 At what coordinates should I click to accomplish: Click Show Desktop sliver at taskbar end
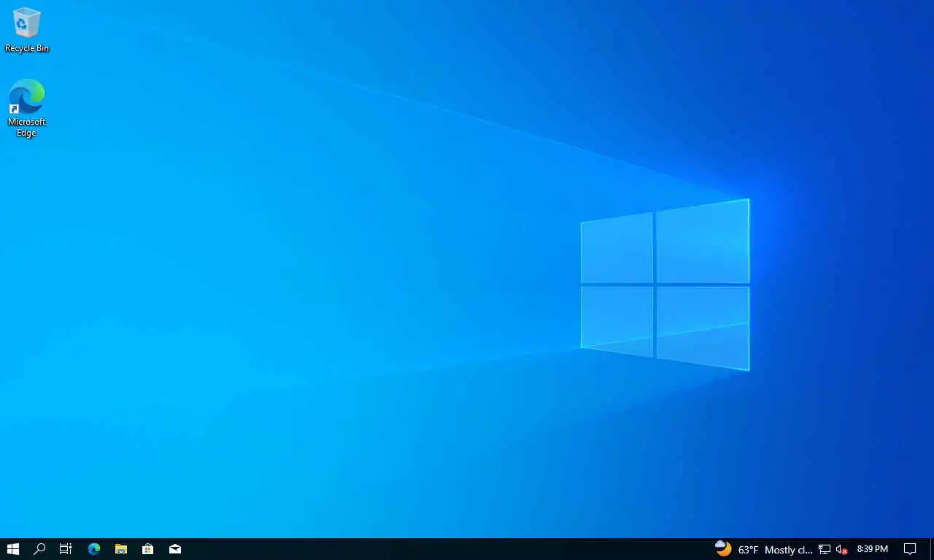pyautogui.click(x=932, y=549)
